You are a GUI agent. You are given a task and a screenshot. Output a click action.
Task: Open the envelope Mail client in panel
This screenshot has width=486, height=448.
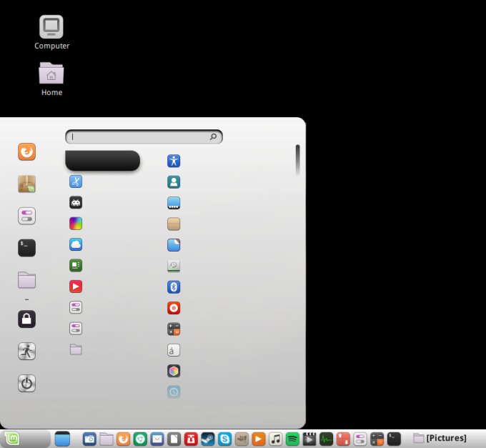(157, 439)
